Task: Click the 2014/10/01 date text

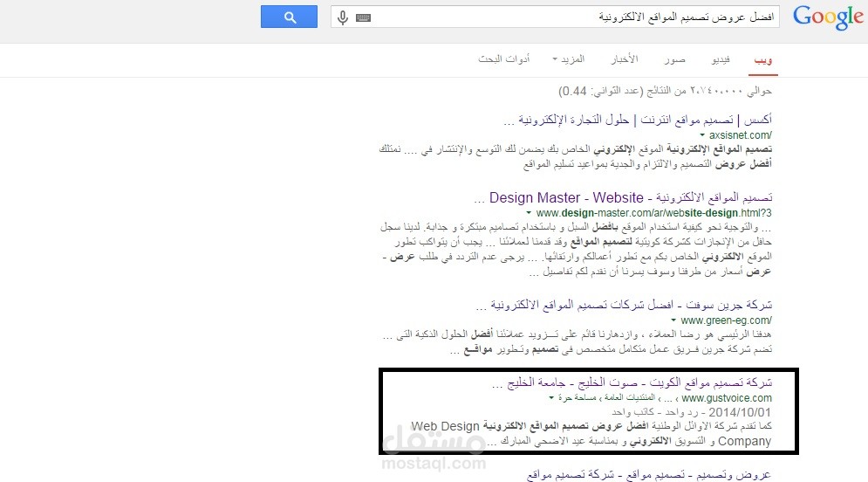Action: pyautogui.click(x=740, y=412)
